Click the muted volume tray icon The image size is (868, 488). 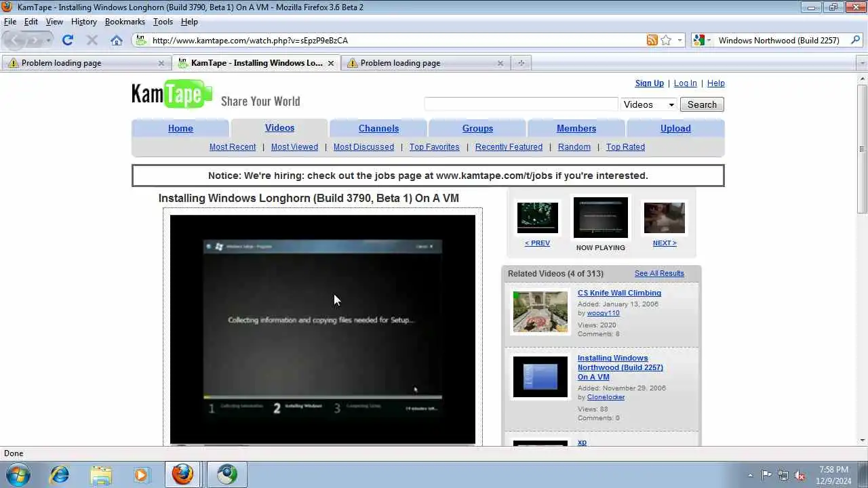800,475
